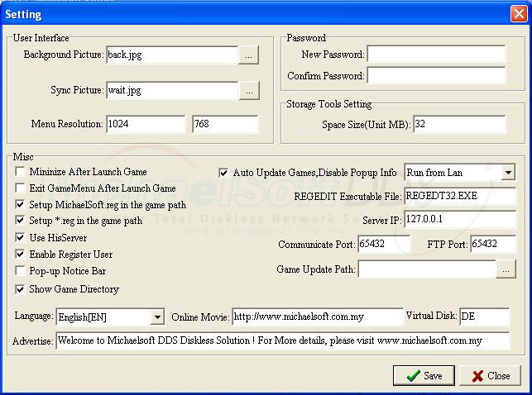Click the Virtual Disk field showing DE

(x=485, y=316)
